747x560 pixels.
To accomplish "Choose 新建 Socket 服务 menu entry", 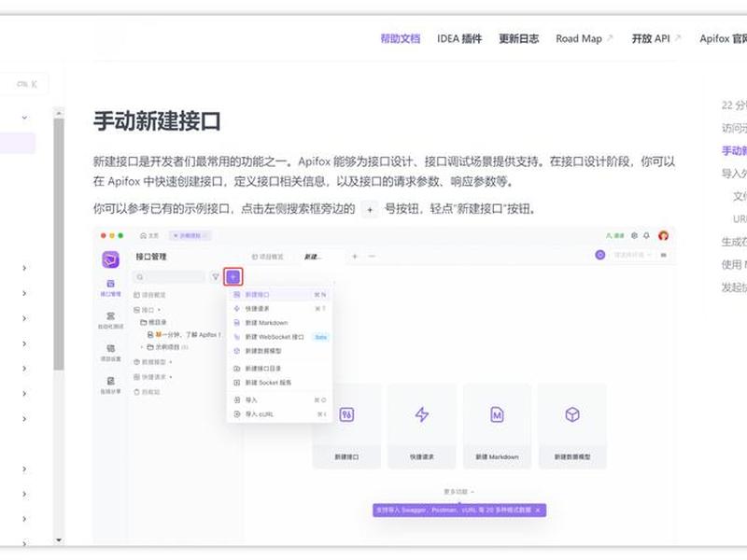I will pyautogui.click(x=280, y=383).
